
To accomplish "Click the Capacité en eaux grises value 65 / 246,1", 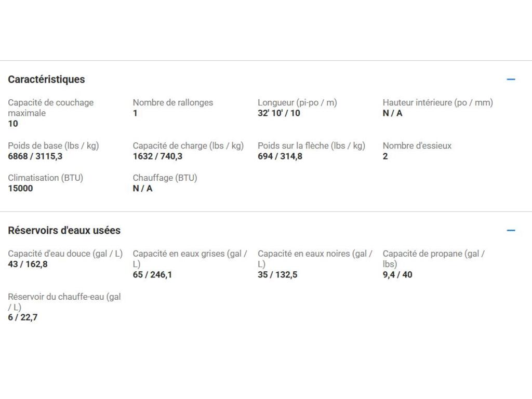I will (152, 275).
